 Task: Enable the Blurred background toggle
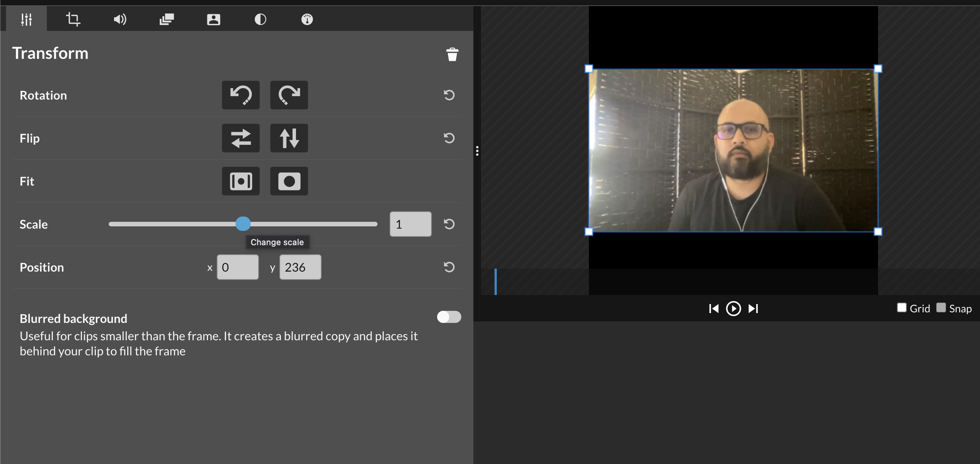449,317
